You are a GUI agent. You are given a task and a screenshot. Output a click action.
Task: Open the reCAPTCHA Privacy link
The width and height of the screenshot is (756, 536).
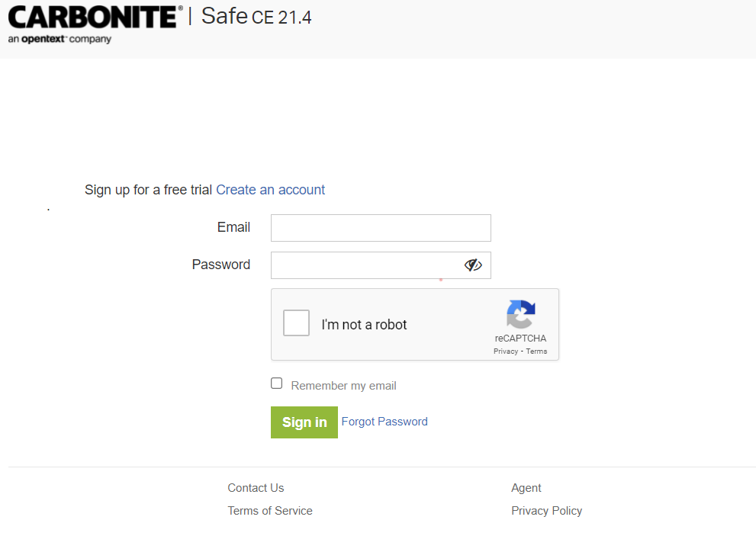505,351
